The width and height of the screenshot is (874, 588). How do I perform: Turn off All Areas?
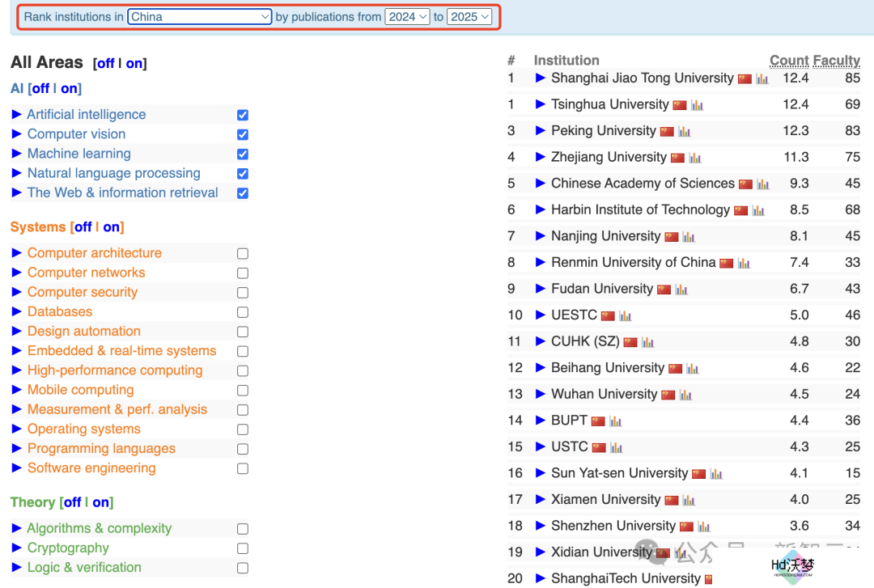pyautogui.click(x=106, y=64)
